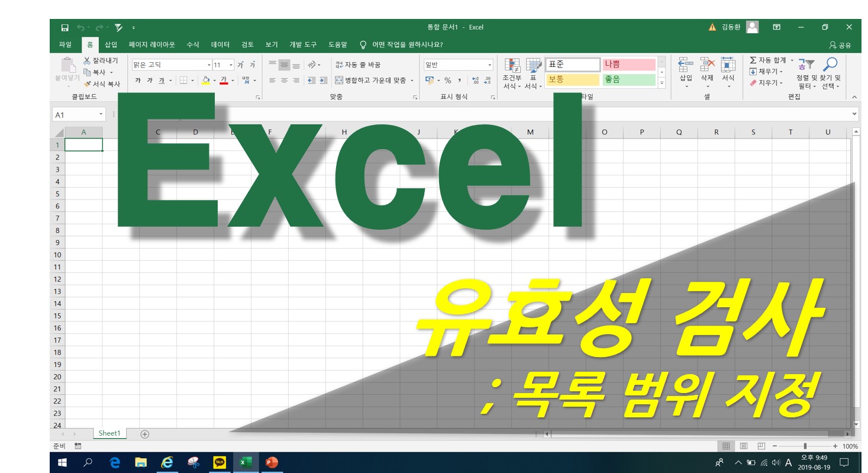Toggle bold formatting (first 가)
Screen dimensions: 868x473
tap(138, 81)
